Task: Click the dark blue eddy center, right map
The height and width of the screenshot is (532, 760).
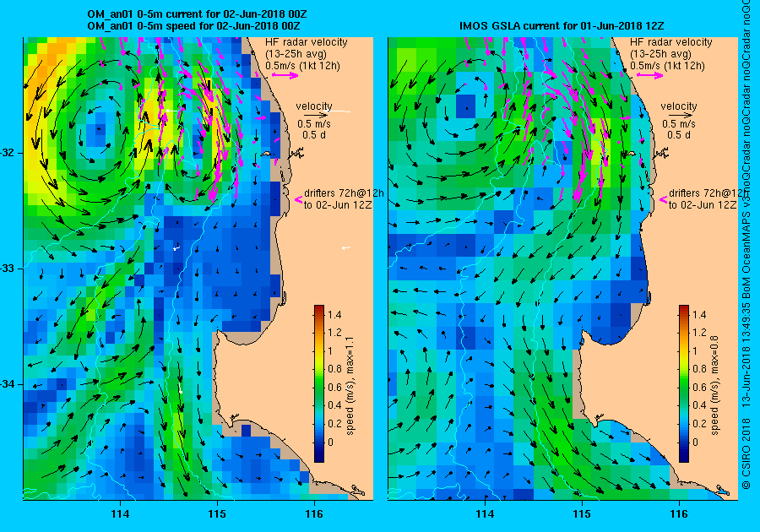Action: pyautogui.click(x=466, y=106)
